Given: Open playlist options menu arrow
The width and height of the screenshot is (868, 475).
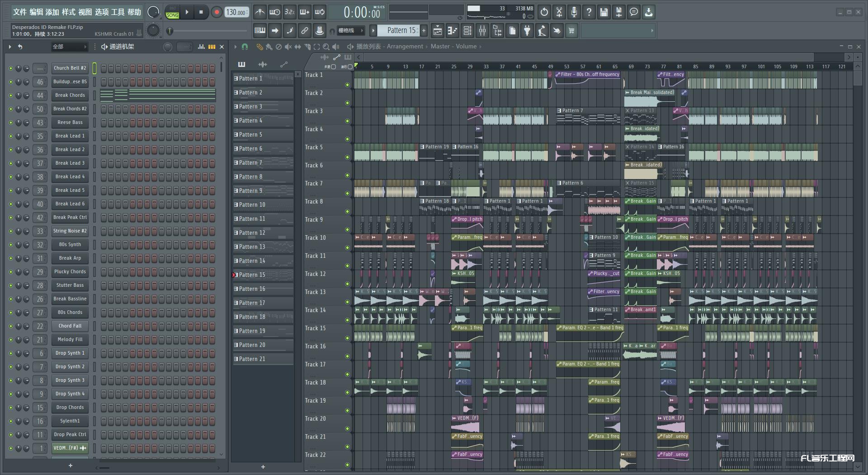Looking at the screenshot, I should pos(235,47).
